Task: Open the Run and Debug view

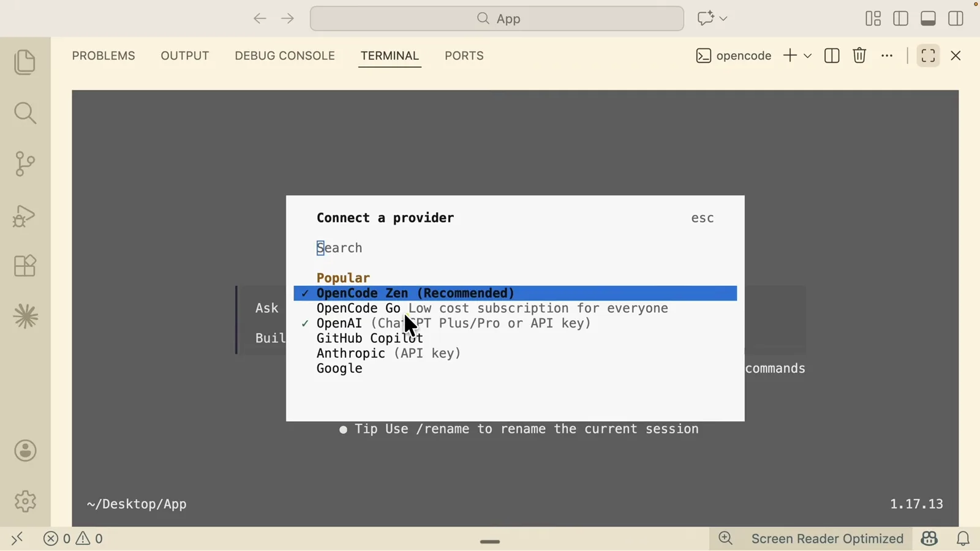Action: point(25,216)
